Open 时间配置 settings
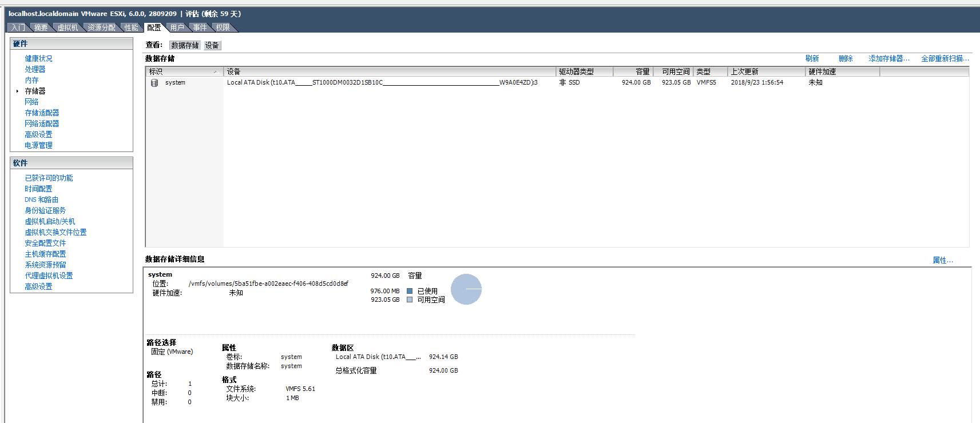The height and width of the screenshot is (423, 980). (38, 189)
